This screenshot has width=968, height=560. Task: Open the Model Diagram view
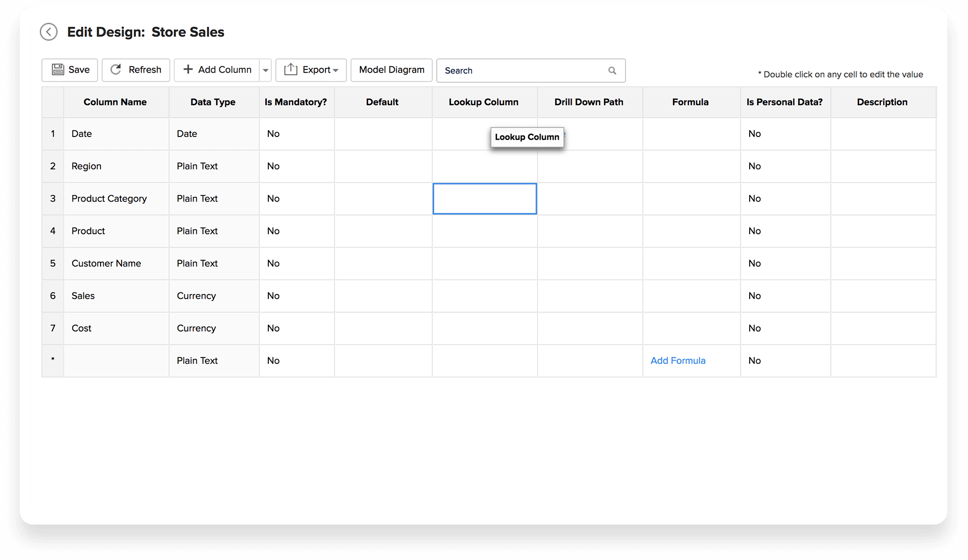coord(392,70)
